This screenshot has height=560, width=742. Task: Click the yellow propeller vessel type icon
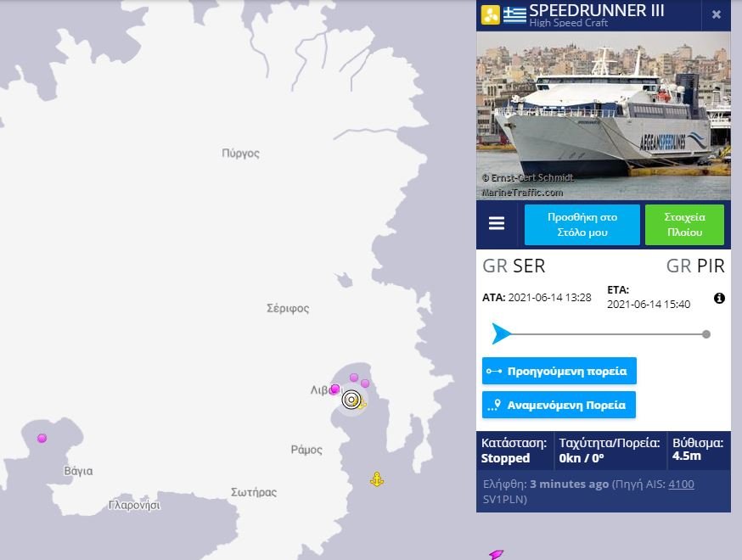click(490, 15)
